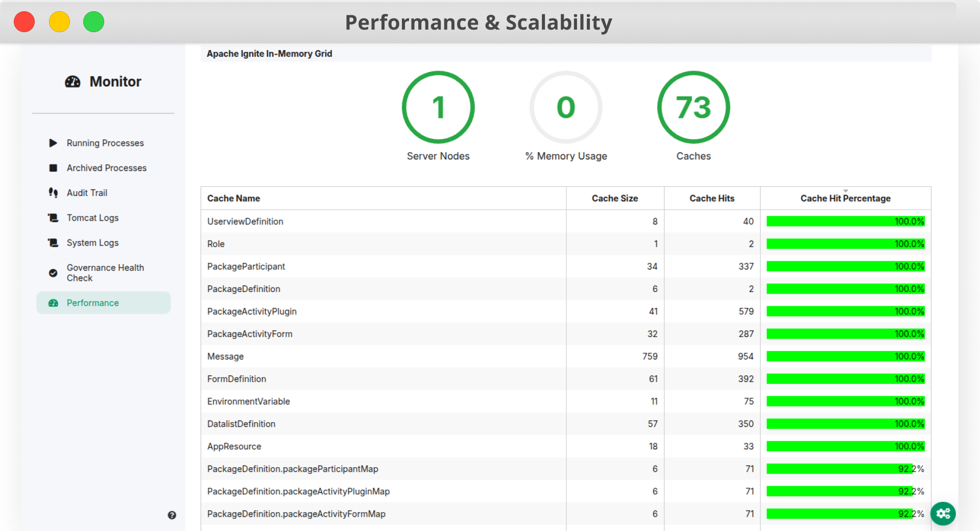The image size is (980, 531).
Task: Sort table by Cache Hits header
Action: 711,199
